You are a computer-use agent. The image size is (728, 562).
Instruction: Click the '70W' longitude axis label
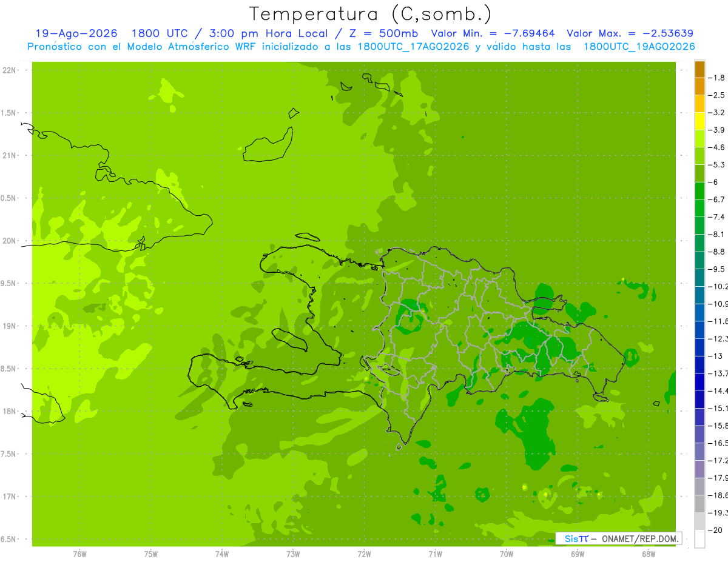coord(507,554)
